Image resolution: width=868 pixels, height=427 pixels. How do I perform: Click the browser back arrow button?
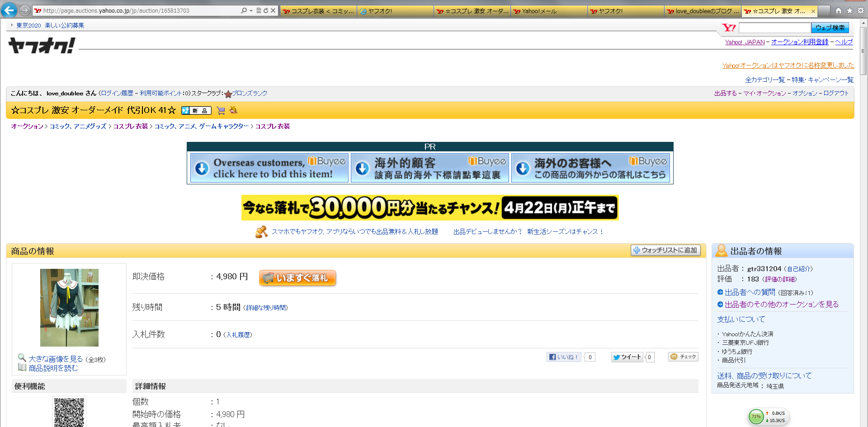click(9, 10)
